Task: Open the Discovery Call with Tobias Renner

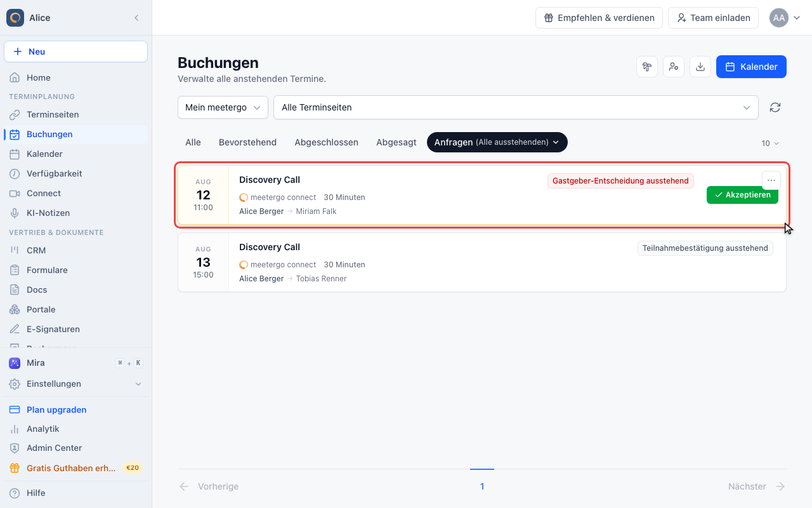Action: (x=482, y=262)
